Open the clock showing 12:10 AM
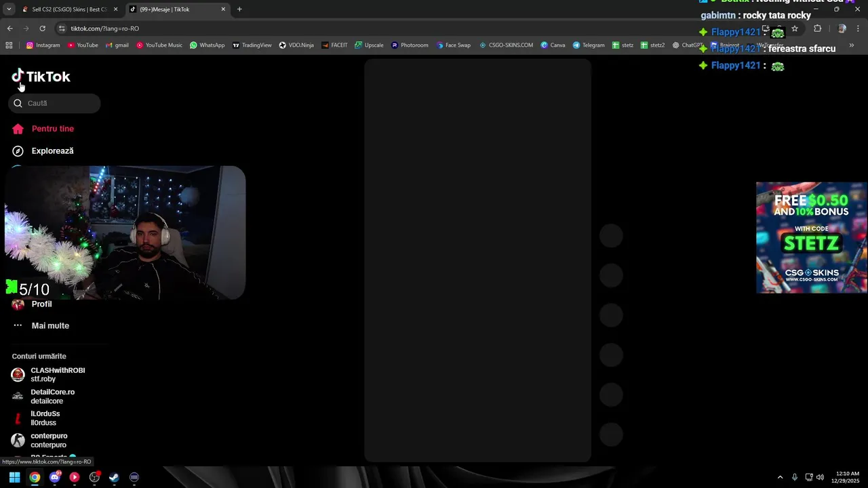 click(846, 477)
